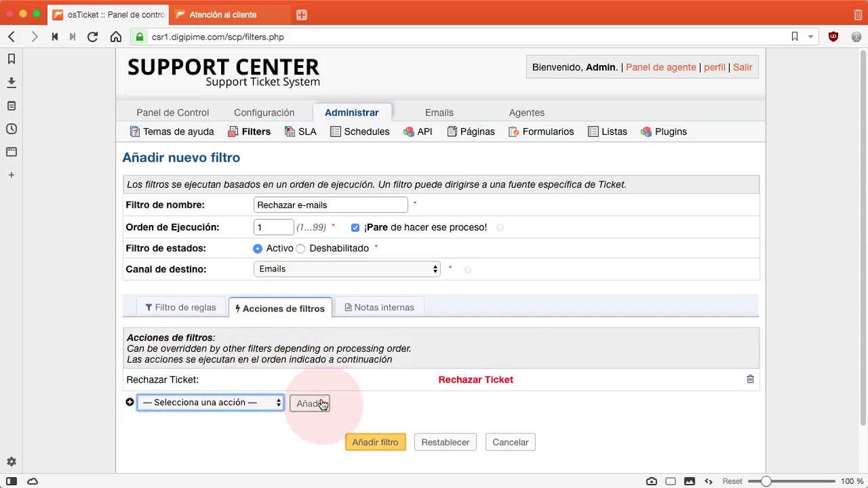Open the history clock sidebar icon
Viewport: 868px width, 488px height.
click(12, 129)
